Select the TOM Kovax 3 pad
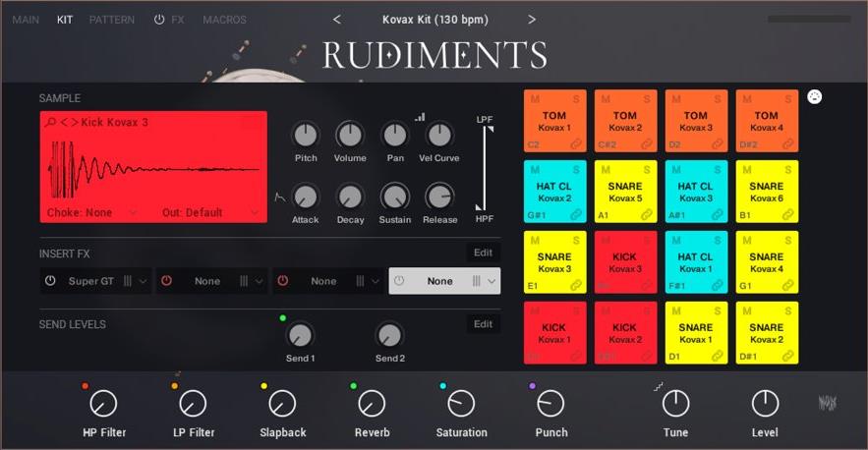868x450 pixels. point(696,121)
